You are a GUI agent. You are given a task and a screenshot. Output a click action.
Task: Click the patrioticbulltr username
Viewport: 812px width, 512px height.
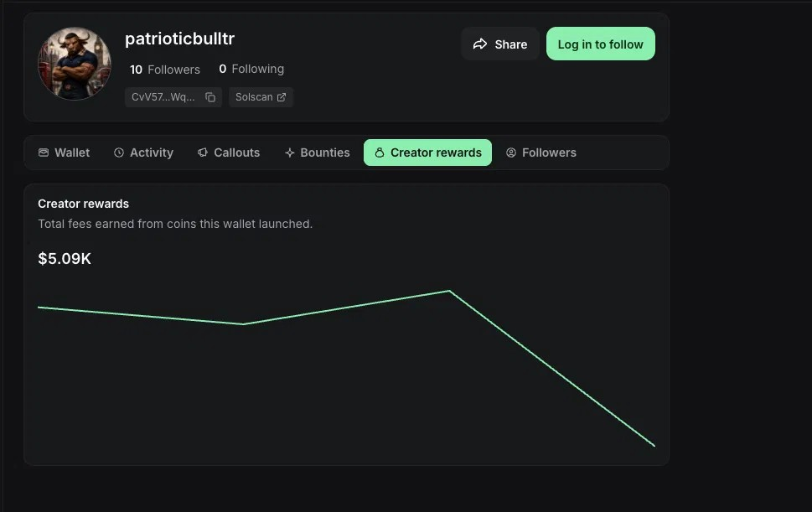coord(179,39)
